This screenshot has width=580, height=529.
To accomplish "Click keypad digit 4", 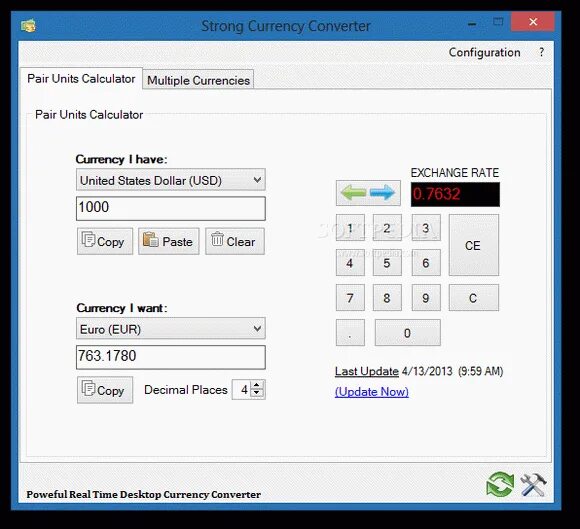I will 350,263.
